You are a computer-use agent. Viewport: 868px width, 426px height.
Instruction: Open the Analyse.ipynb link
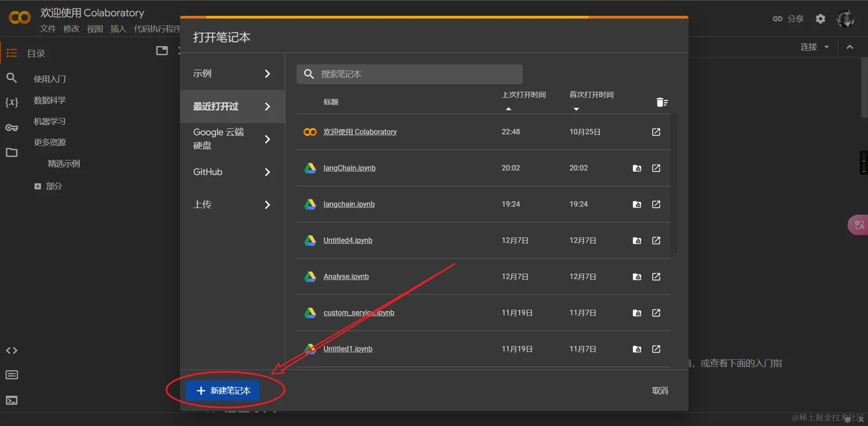(346, 277)
